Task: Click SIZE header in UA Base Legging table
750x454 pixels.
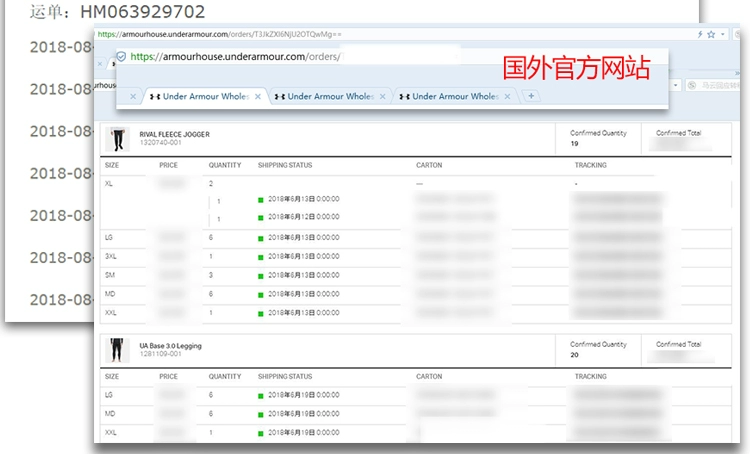Action: click(112, 376)
